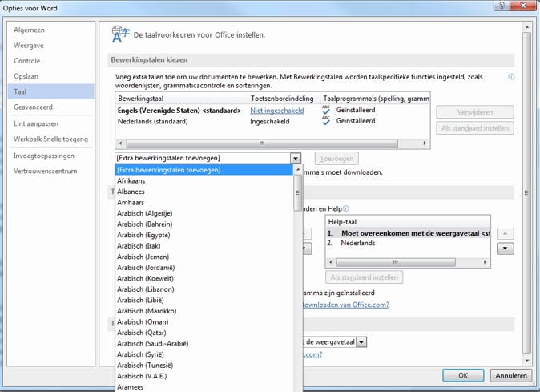This screenshot has width=540, height=392.
Task: Click the Help-taal horizontal scrollbar thumb
Action: 396,262
